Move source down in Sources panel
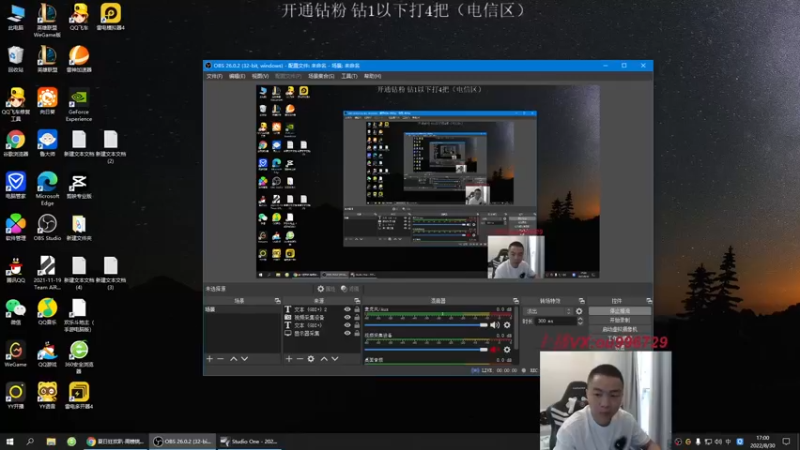The width and height of the screenshot is (800, 450). 335,359
